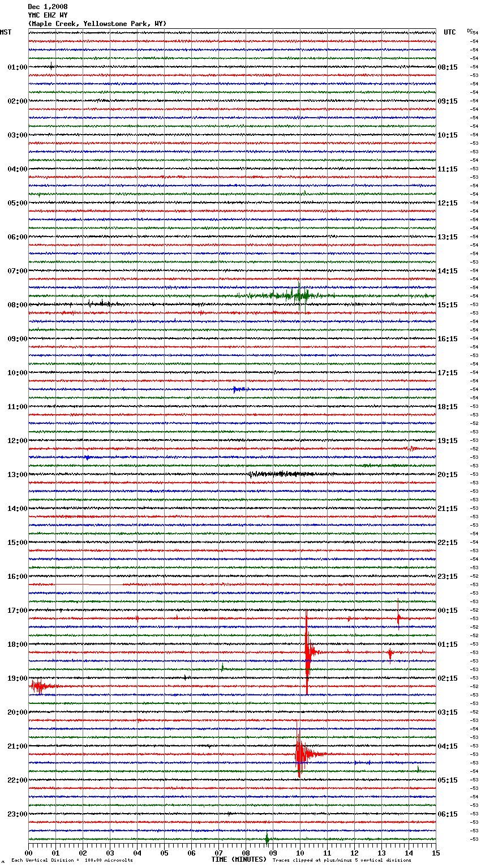
Task: Click the 02:15 UTC time label
Action: coord(448,678)
